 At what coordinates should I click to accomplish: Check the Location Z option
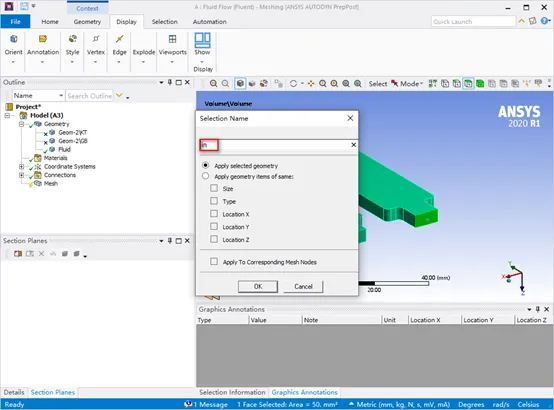214,239
